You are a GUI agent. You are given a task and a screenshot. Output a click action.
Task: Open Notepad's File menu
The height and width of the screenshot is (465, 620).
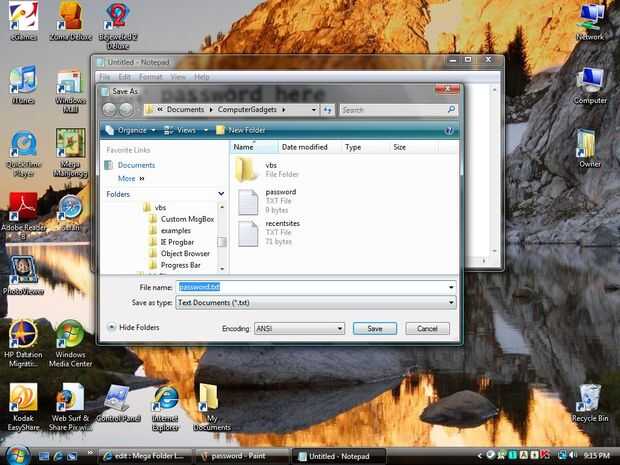coord(105,77)
